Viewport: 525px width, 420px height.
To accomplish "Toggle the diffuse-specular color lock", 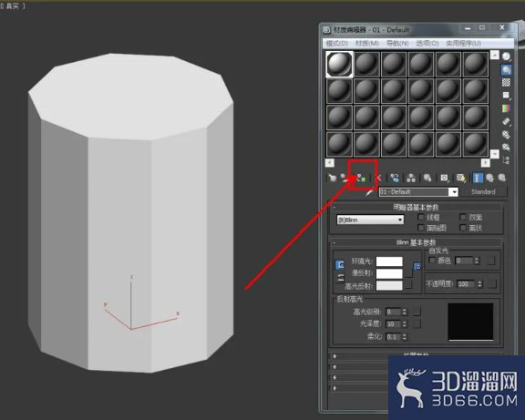I will 340,278.
